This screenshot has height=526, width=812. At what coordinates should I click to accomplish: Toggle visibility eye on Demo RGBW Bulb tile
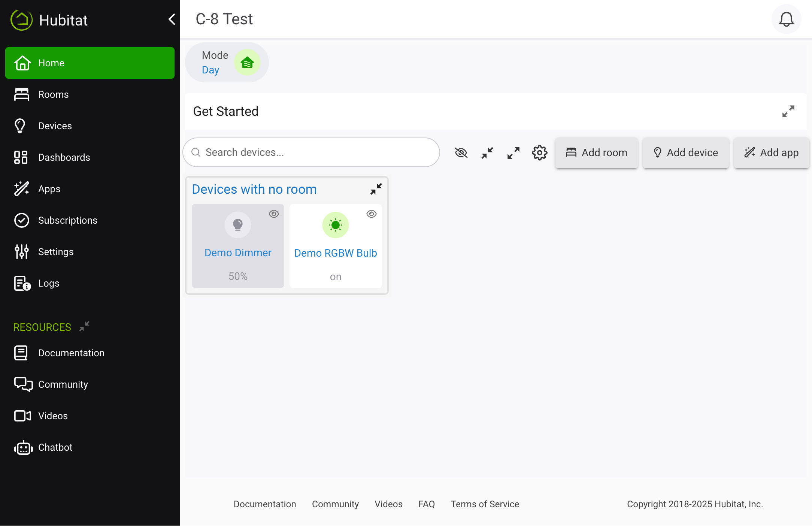(372, 214)
